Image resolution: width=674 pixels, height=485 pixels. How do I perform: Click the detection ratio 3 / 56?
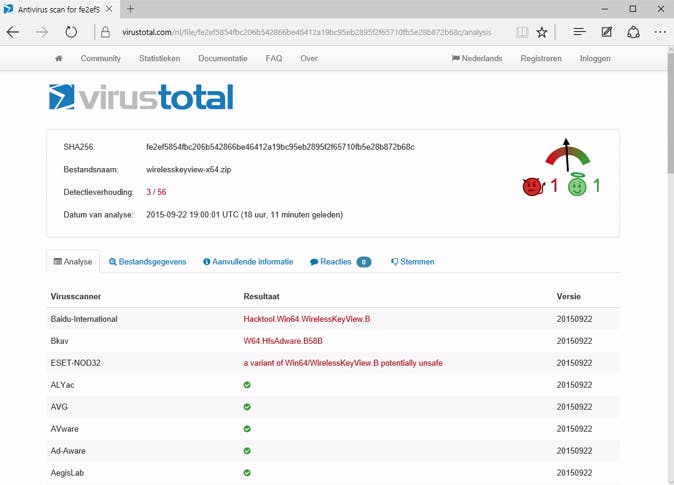tap(156, 192)
